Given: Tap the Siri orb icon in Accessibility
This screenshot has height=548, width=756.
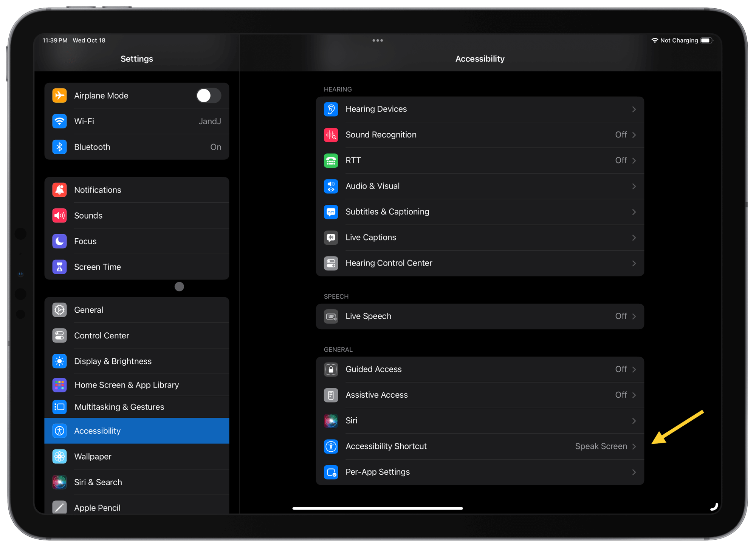Looking at the screenshot, I should coord(331,421).
